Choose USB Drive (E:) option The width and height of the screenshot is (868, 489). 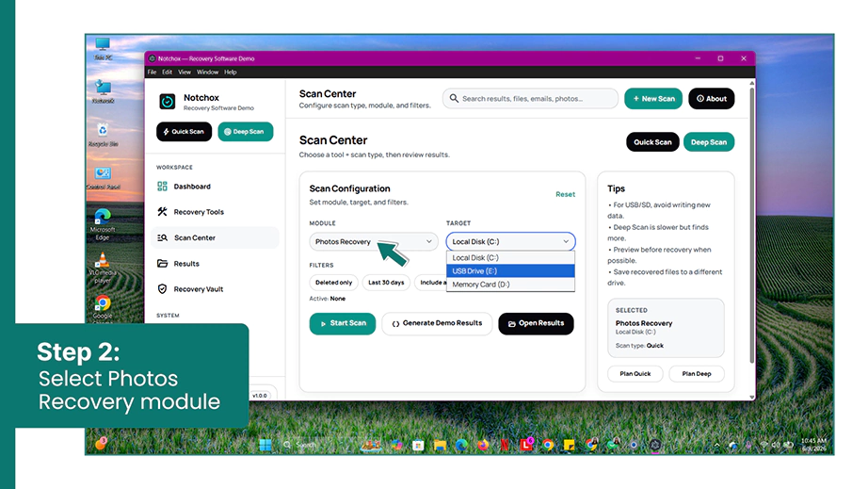point(510,270)
